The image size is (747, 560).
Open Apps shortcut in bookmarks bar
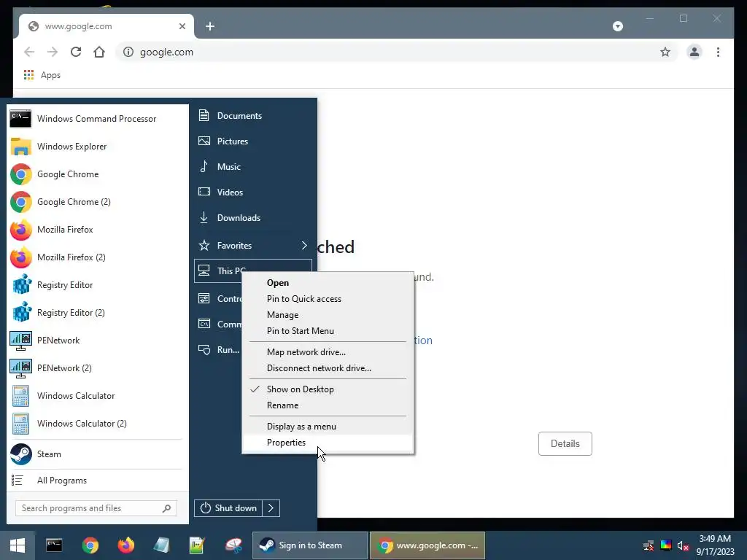coord(42,75)
